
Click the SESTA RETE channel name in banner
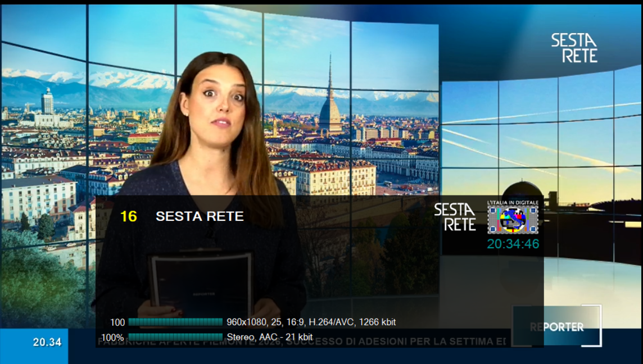tap(200, 216)
